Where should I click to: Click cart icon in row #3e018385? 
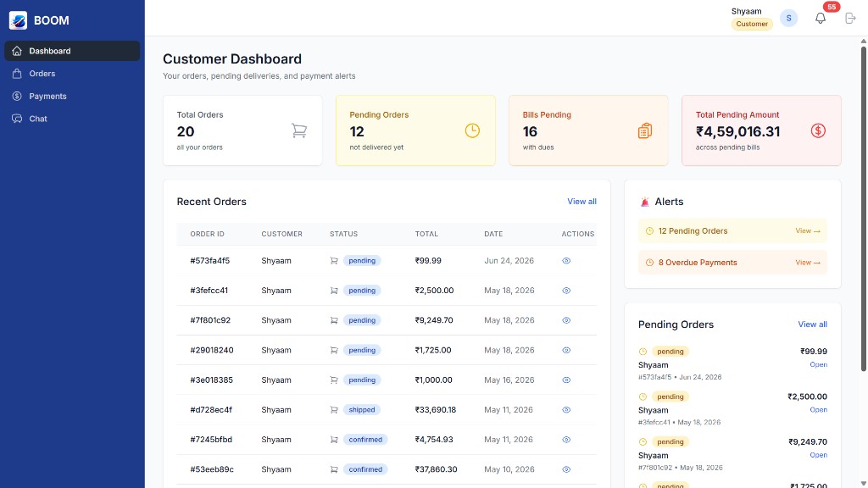334,380
